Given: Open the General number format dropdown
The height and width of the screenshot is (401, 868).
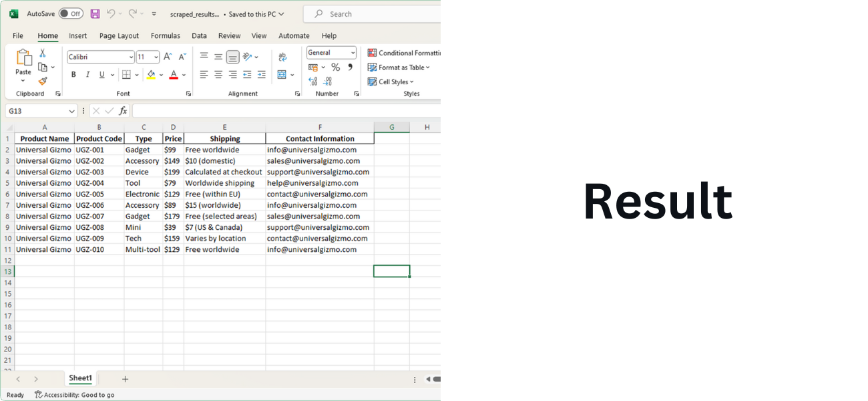Looking at the screenshot, I should pyautogui.click(x=332, y=53).
